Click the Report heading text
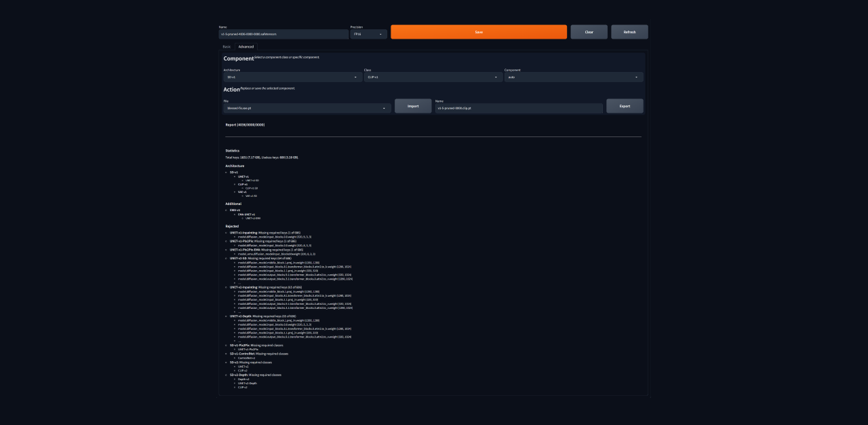Screen dimensions: 868x425 [x=245, y=125]
